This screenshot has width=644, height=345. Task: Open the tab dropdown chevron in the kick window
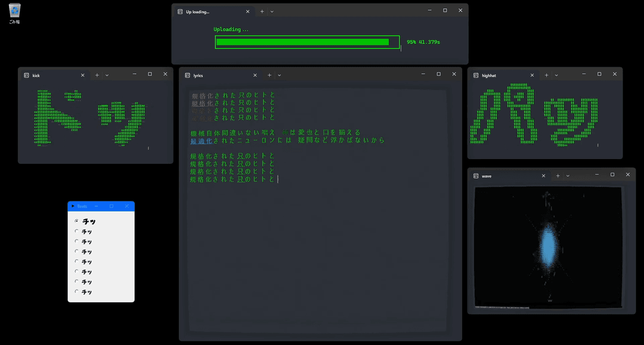tap(107, 75)
